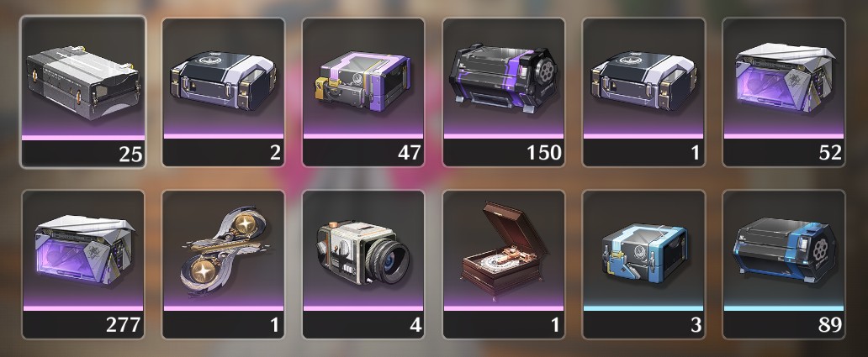This screenshot has width=868, height=357.
Task: Click the quantity label 277
Action: pyautogui.click(x=124, y=325)
